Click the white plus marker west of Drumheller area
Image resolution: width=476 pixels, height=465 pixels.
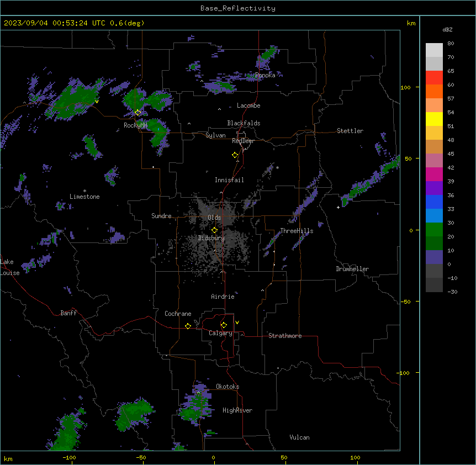point(338,207)
